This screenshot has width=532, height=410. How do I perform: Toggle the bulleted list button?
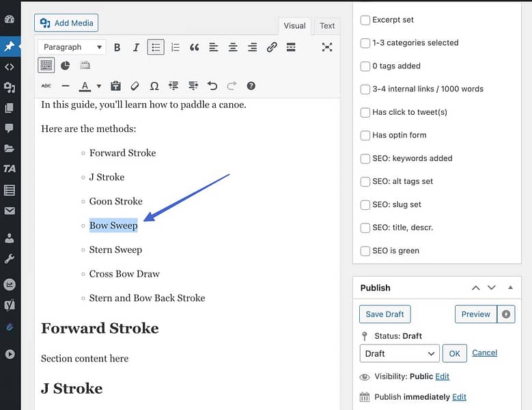156,47
